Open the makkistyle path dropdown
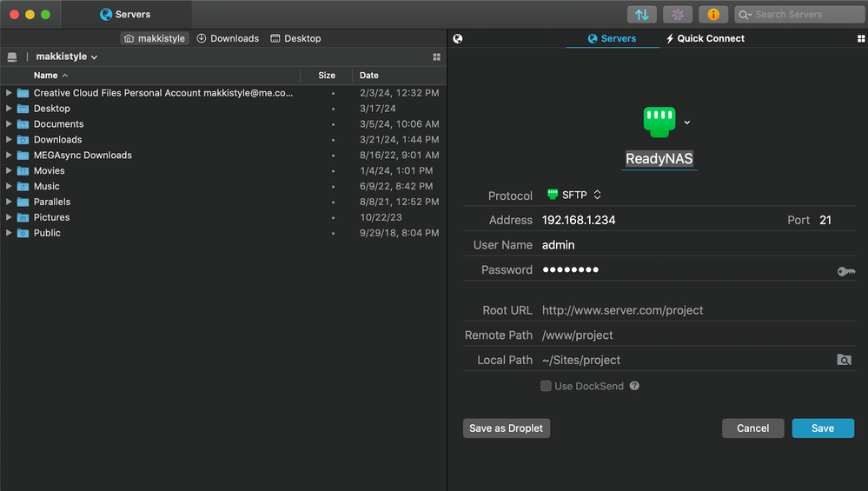Viewport: 868px width, 491px height. coord(67,56)
